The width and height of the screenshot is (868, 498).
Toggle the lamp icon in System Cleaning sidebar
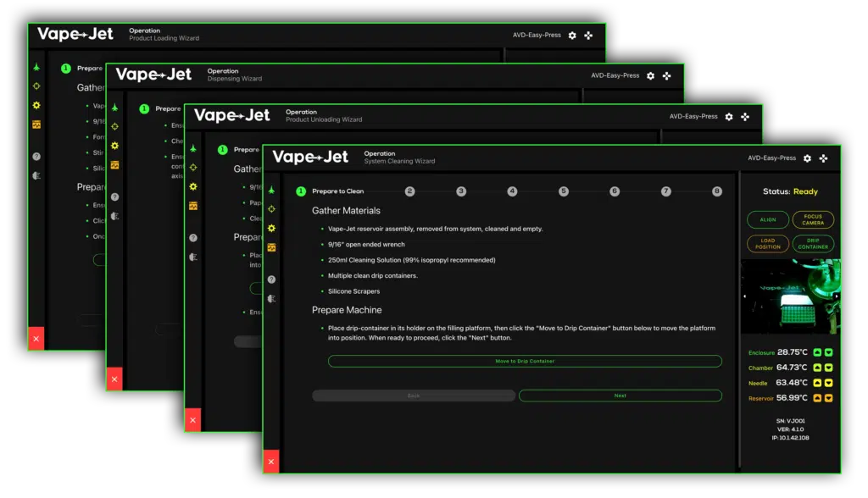tap(271, 299)
